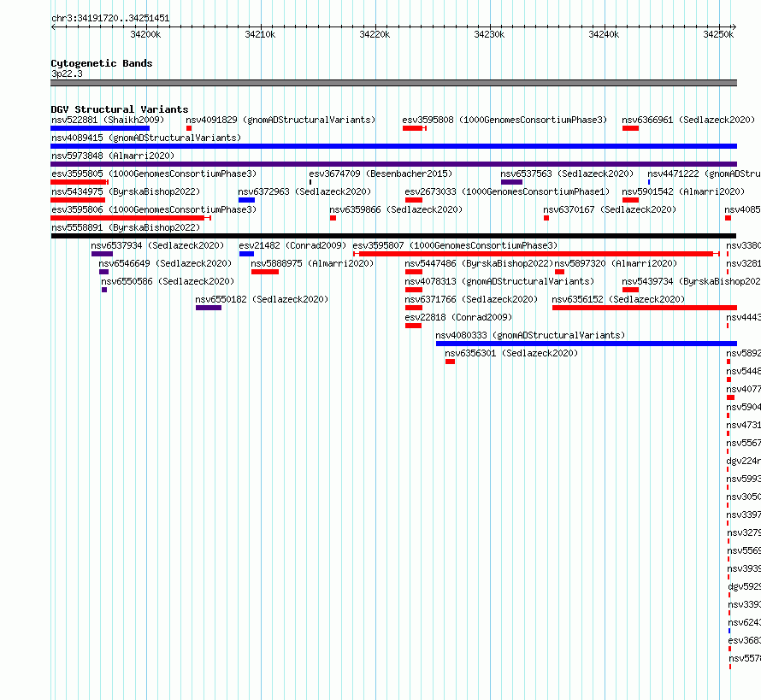The width and height of the screenshot is (761, 700).
Task: Open nsv6537934 (Sedlazeck2020) label
Action: click(157, 245)
